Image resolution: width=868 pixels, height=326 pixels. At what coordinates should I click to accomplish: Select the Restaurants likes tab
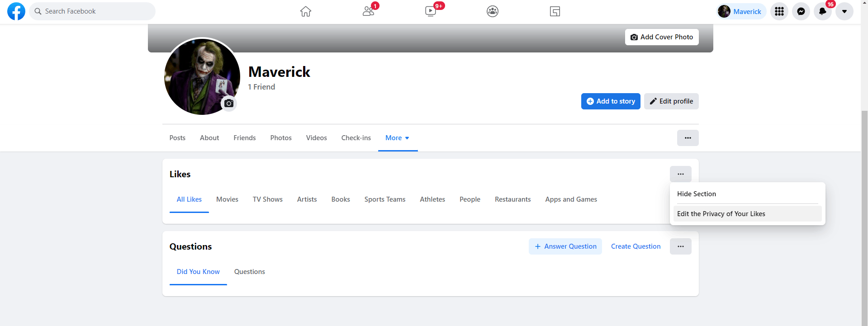coord(512,199)
